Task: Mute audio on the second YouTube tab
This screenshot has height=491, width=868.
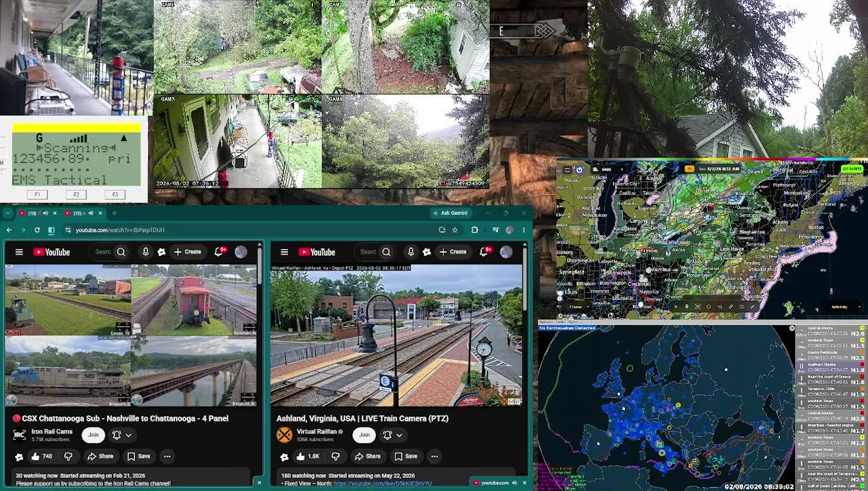Action: click(x=90, y=213)
